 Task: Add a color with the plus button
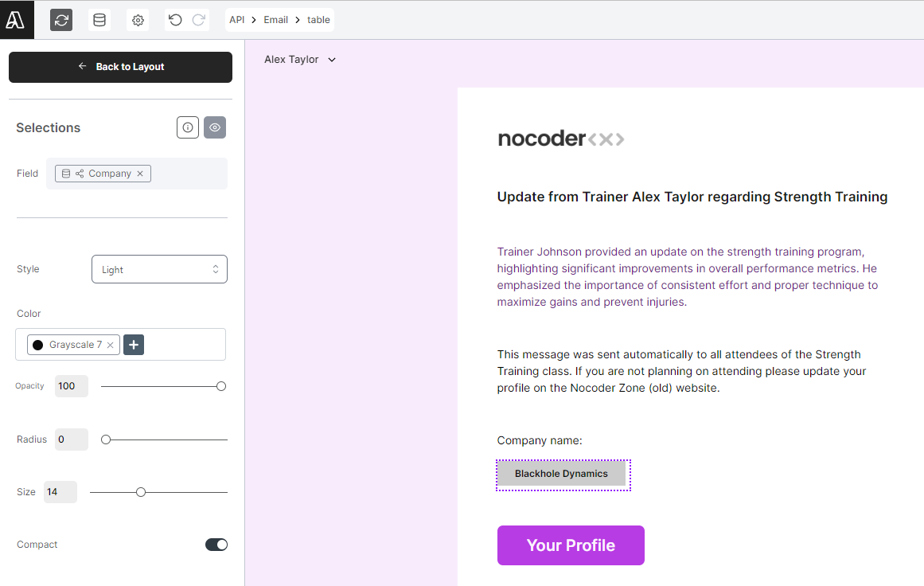[134, 345]
